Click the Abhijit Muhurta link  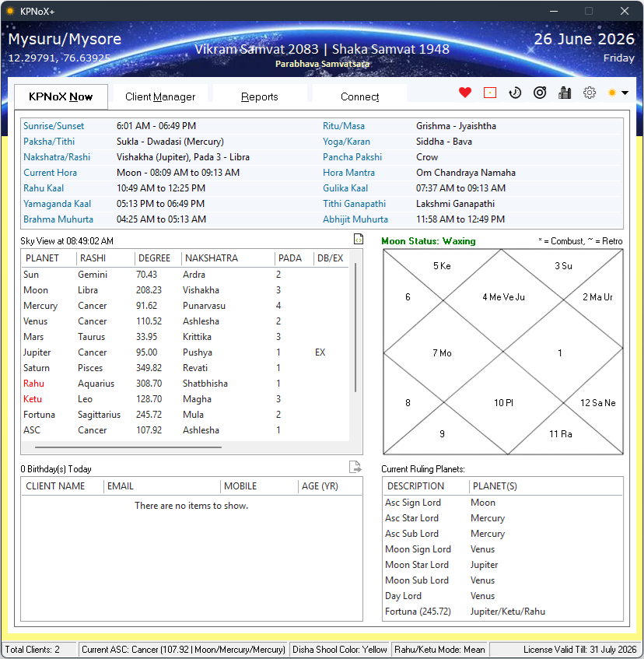(x=355, y=219)
